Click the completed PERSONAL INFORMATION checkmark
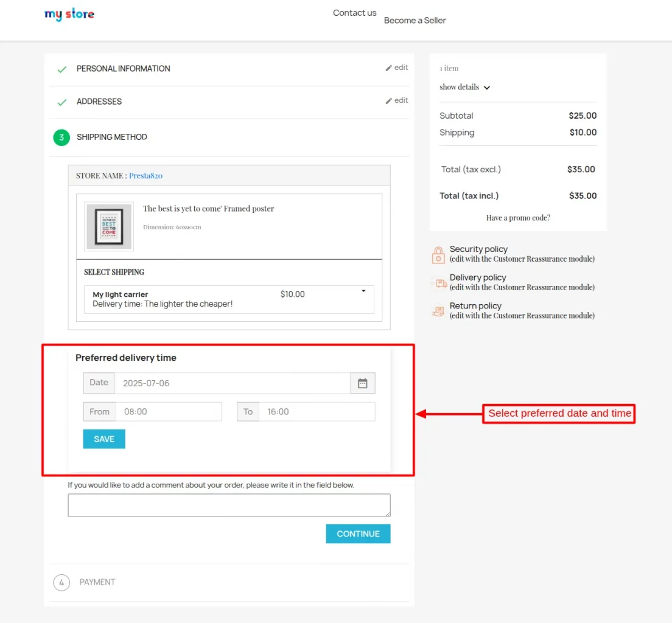The width and height of the screenshot is (672, 623). tap(61, 69)
